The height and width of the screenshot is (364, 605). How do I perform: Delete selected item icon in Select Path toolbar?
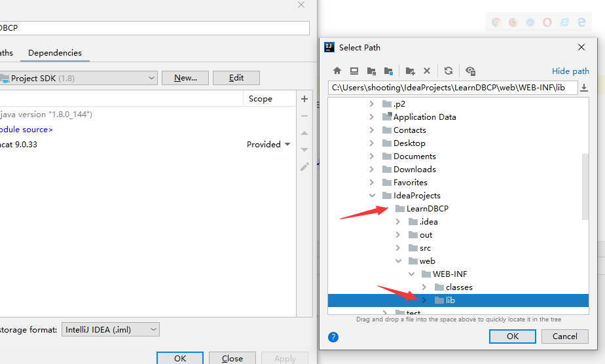point(427,71)
